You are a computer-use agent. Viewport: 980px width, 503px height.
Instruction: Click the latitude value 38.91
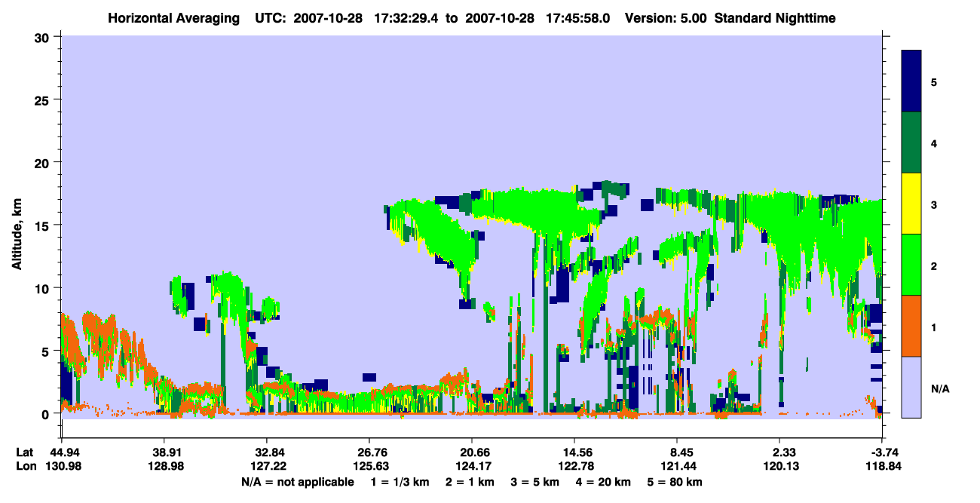click(x=164, y=452)
